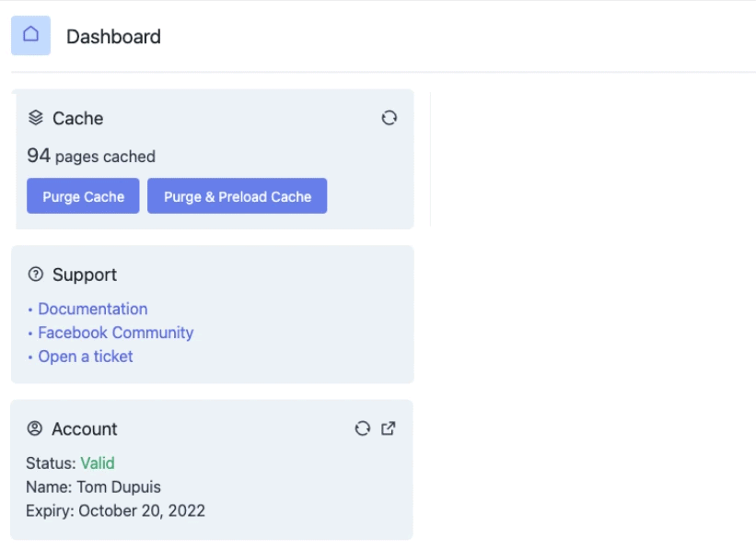Select the Support section heading

[85, 275]
